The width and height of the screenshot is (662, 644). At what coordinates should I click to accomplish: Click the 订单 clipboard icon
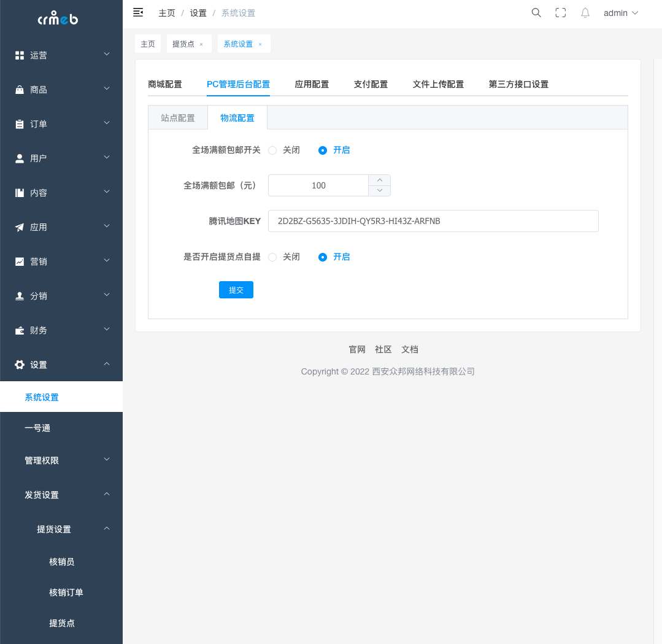point(20,124)
